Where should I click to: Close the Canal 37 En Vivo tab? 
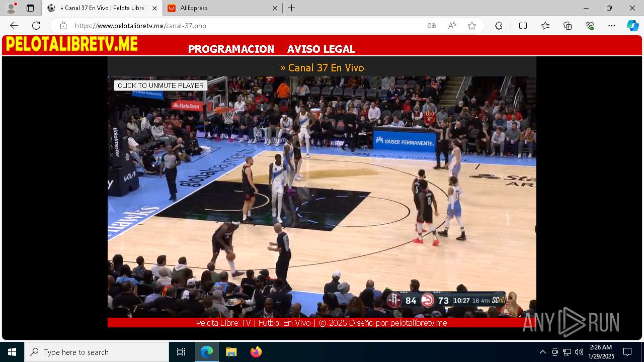[154, 8]
